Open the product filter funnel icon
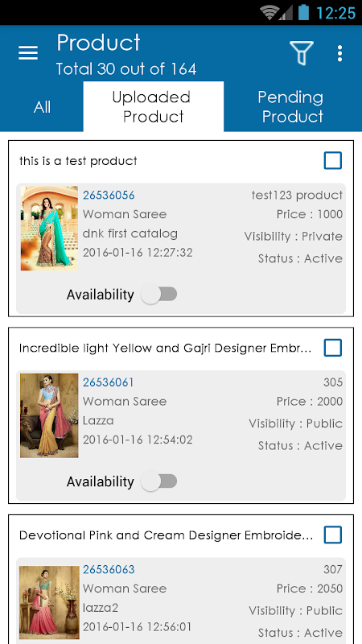Viewport: 362px width, 644px height. pos(302,53)
